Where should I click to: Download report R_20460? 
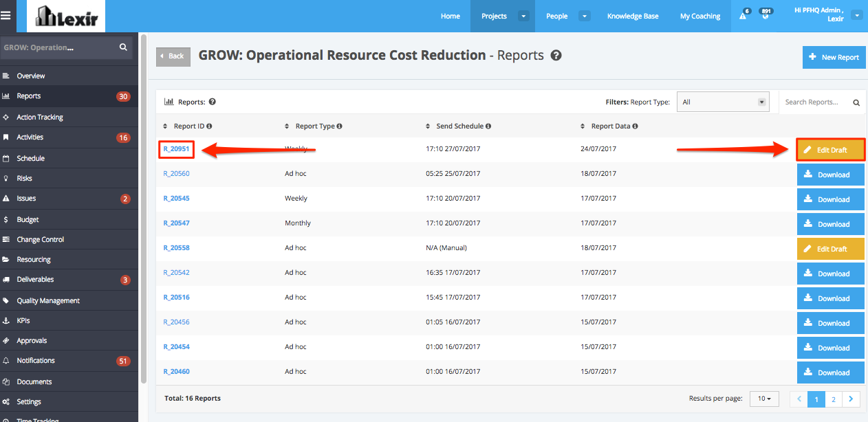click(831, 373)
